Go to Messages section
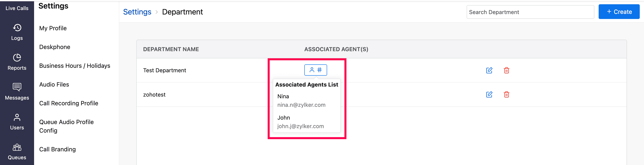The width and height of the screenshot is (644, 165). coord(17,92)
